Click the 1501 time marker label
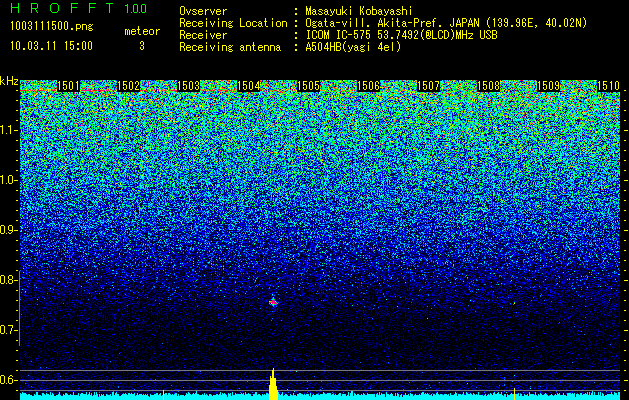This screenshot has height=400, width=629. (x=68, y=86)
